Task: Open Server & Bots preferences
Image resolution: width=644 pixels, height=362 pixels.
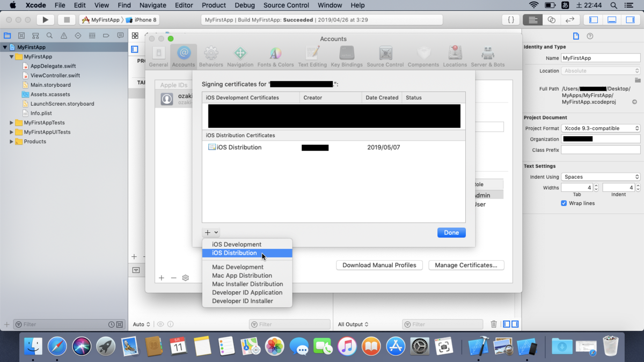Action: (488, 56)
